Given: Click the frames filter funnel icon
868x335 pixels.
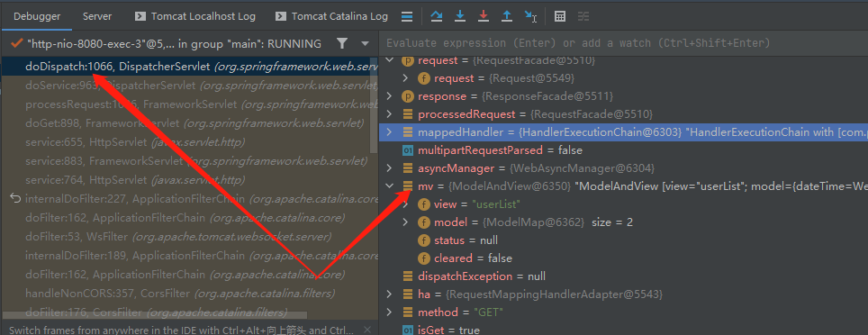Looking at the screenshot, I should (x=342, y=43).
